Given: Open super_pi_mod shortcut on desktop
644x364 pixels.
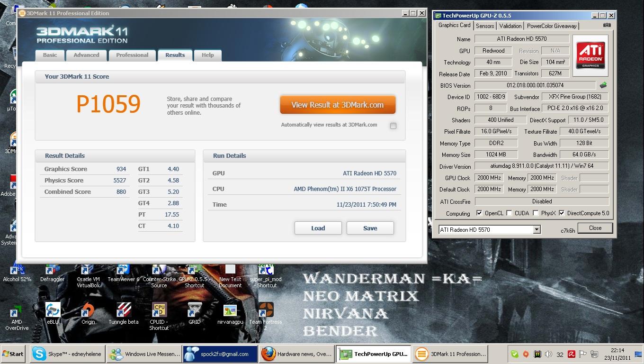Looking at the screenshot, I should (x=266, y=276).
